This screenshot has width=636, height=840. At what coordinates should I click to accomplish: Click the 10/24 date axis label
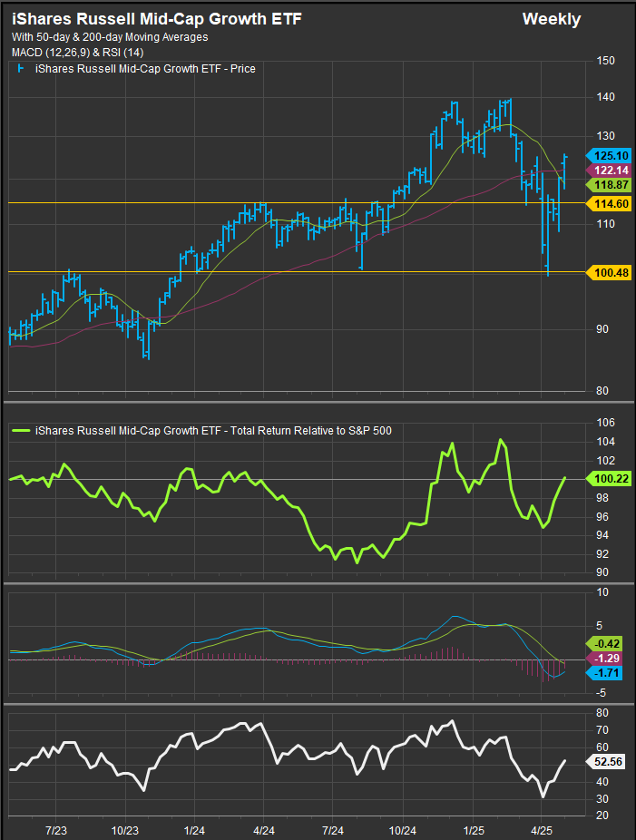coord(403,830)
